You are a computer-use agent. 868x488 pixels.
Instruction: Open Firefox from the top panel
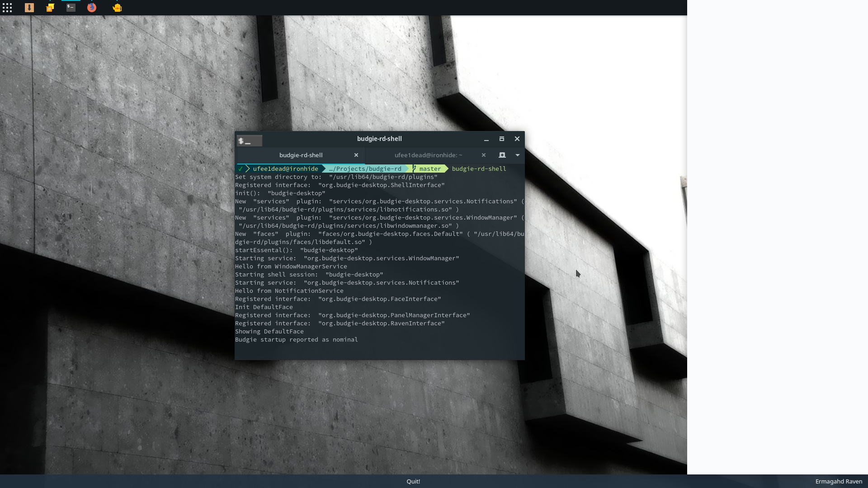pos(92,8)
